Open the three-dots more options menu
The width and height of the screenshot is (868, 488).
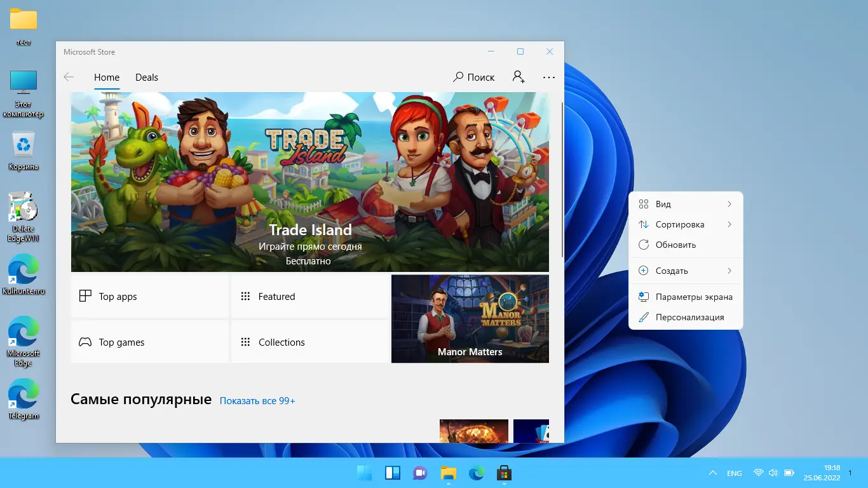coord(549,77)
